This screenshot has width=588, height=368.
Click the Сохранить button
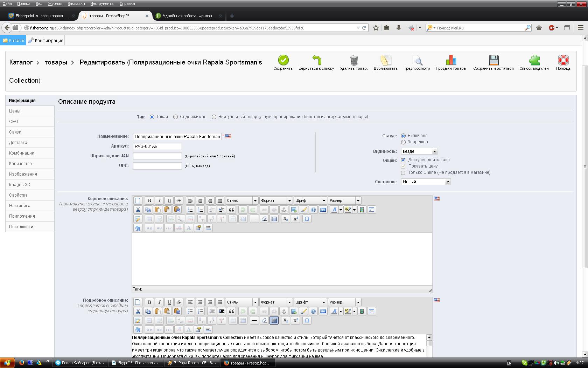[x=283, y=62]
